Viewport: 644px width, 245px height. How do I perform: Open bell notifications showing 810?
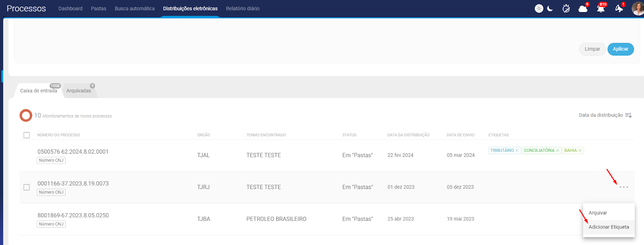click(x=601, y=8)
